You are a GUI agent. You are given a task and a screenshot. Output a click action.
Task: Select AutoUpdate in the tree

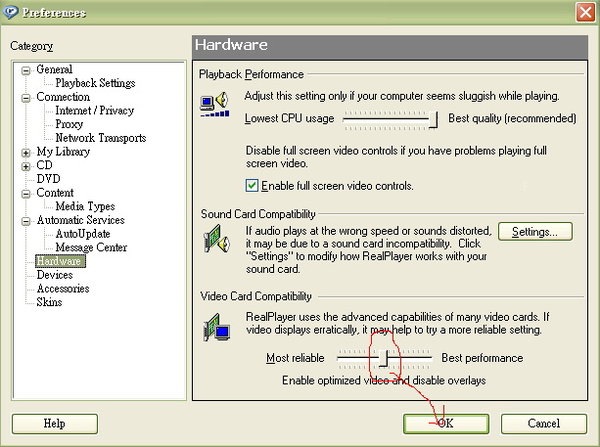[83, 233]
